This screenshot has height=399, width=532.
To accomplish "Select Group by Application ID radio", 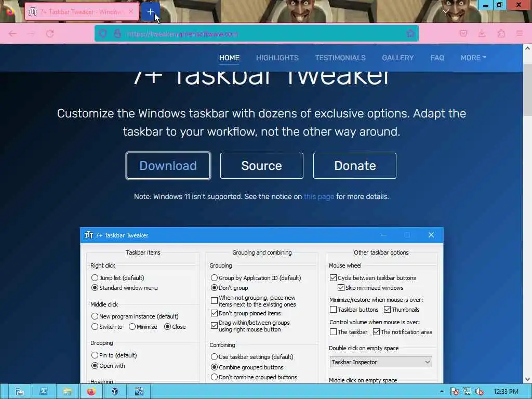I will click(x=214, y=277).
